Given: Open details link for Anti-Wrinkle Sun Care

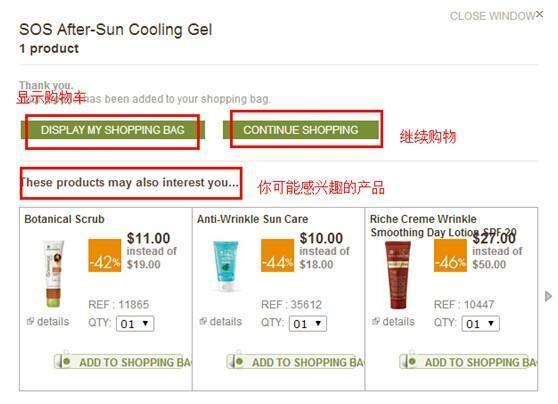Looking at the screenshot, I should click(221, 321).
